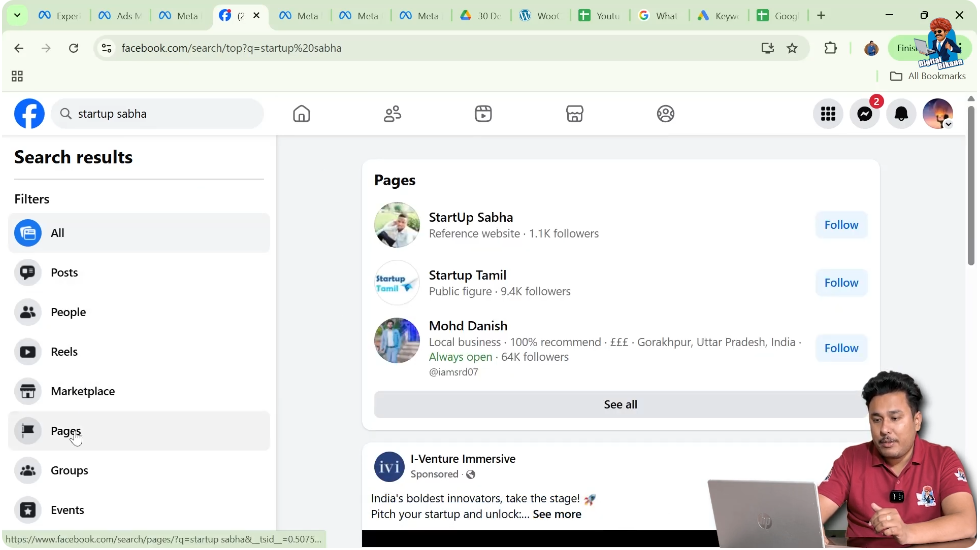The image size is (980, 550).
Task: View site information icon in address bar
Action: [x=106, y=48]
